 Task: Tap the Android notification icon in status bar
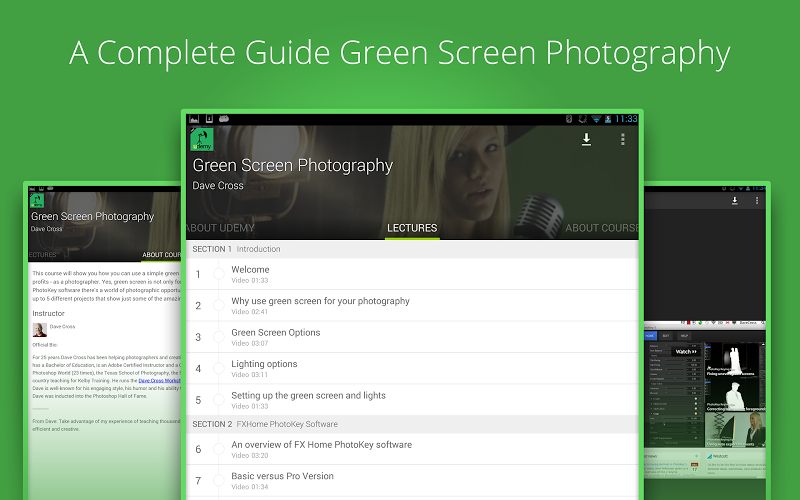[x=223, y=119]
